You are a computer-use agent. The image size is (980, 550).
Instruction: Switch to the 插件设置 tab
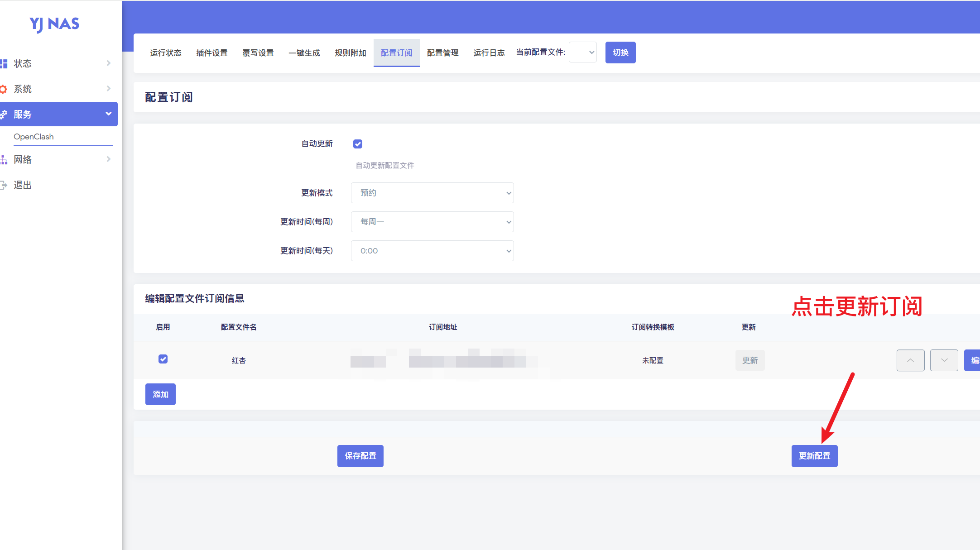(211, 53)
